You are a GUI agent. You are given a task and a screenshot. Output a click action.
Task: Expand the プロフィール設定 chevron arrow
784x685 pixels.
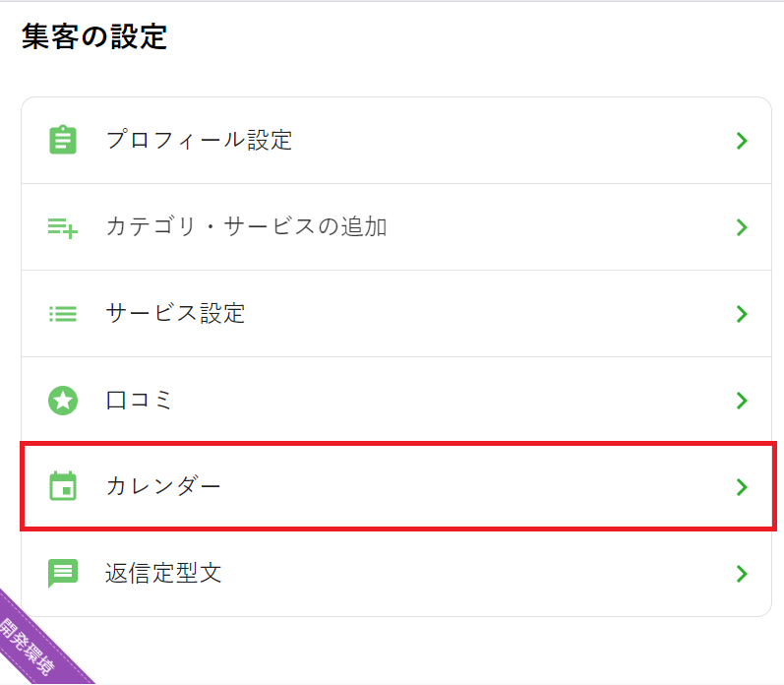click(x=742, y=141)
